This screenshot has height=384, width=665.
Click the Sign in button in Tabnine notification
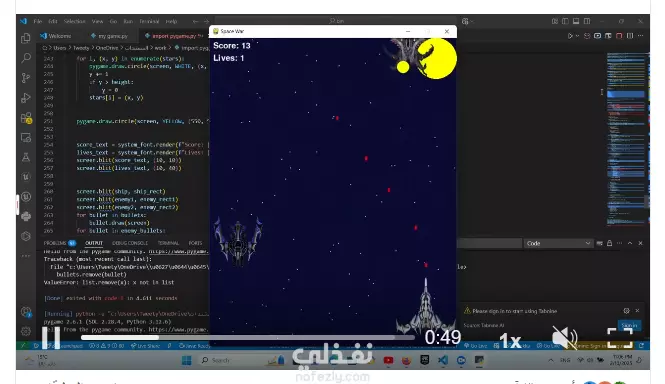tap(629, 325)
